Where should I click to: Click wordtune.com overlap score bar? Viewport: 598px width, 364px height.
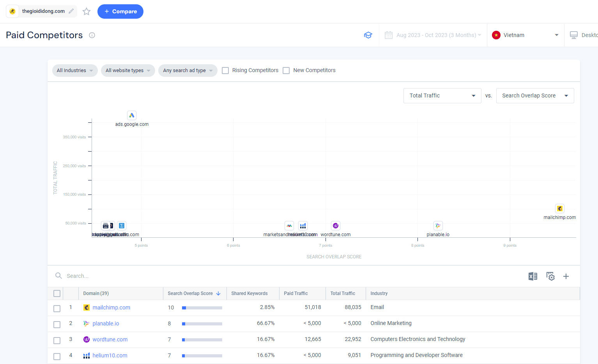pos(202,340)
